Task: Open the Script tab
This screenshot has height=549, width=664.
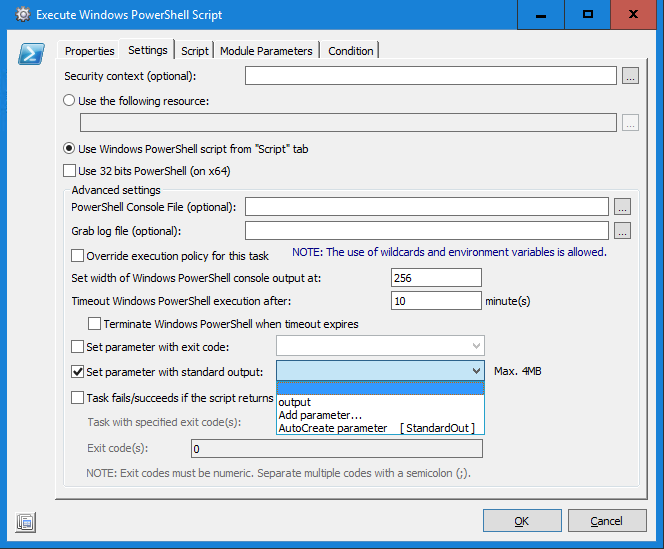Action: (195, 51)
